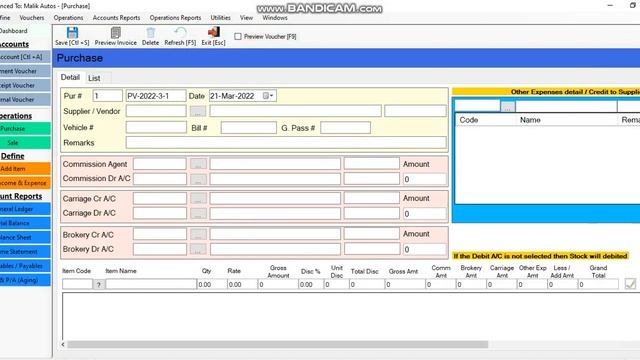Open the Vouchers menu

[32, 18]
